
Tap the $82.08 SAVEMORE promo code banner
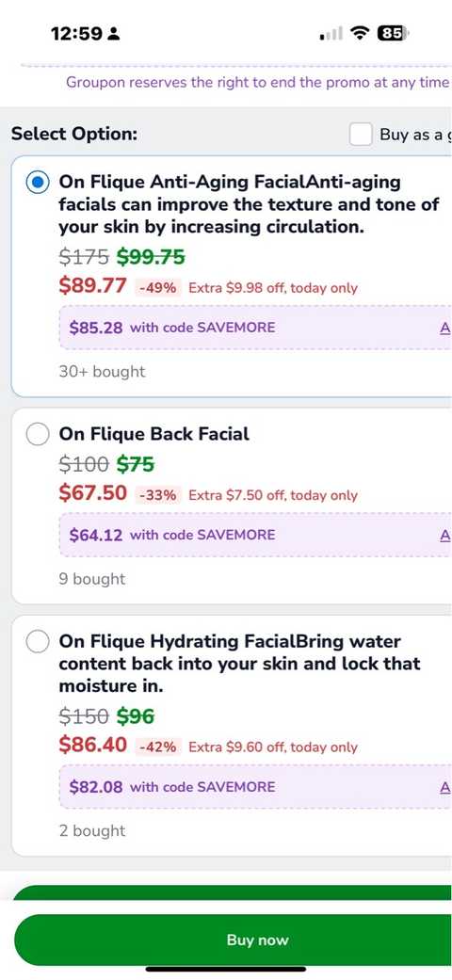(255, 787)
